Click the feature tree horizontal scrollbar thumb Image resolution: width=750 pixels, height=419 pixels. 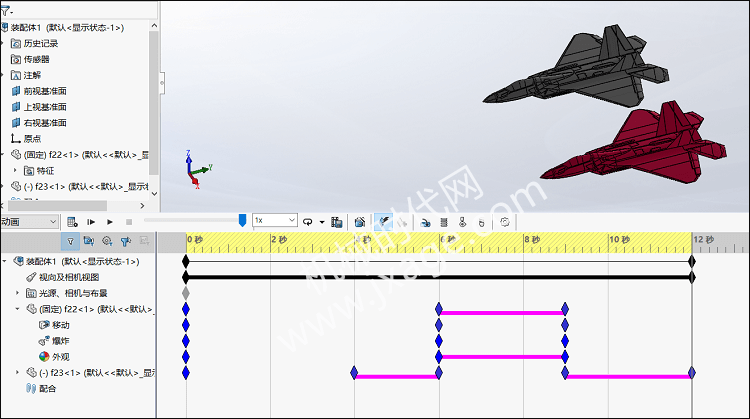click(57, 206)
